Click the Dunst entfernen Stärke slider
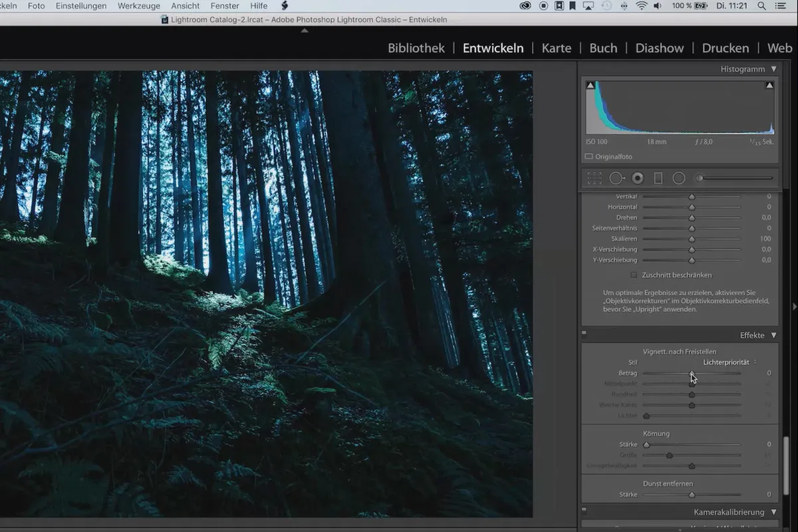 point(692,495)
